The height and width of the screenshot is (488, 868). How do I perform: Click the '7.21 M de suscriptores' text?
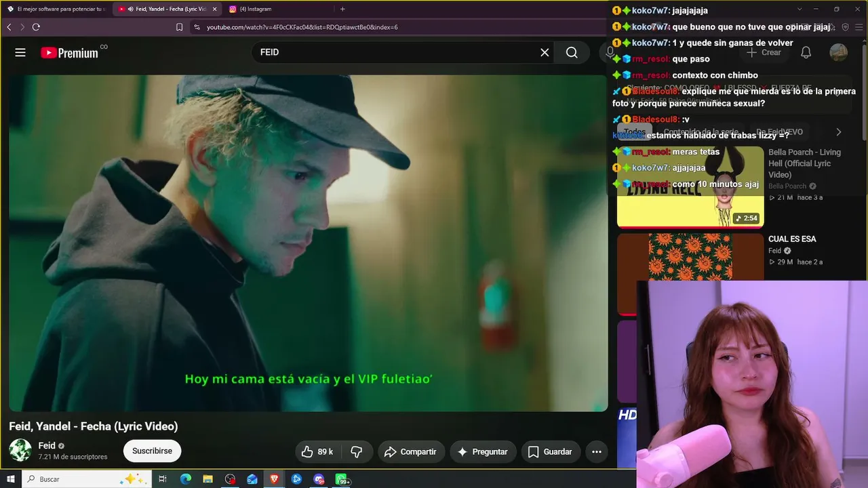[x=73, y=457]
